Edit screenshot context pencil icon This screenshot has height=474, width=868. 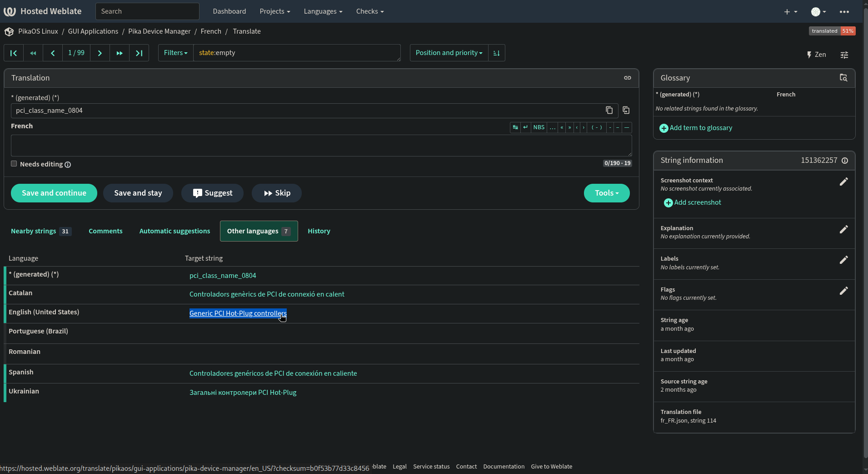(844, 182)
